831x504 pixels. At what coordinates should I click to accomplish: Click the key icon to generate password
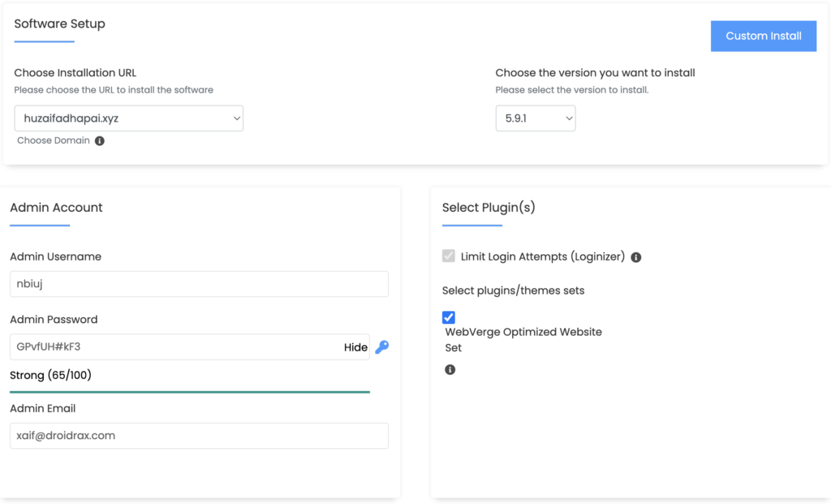pyautogui.click(x=381, y=347)
